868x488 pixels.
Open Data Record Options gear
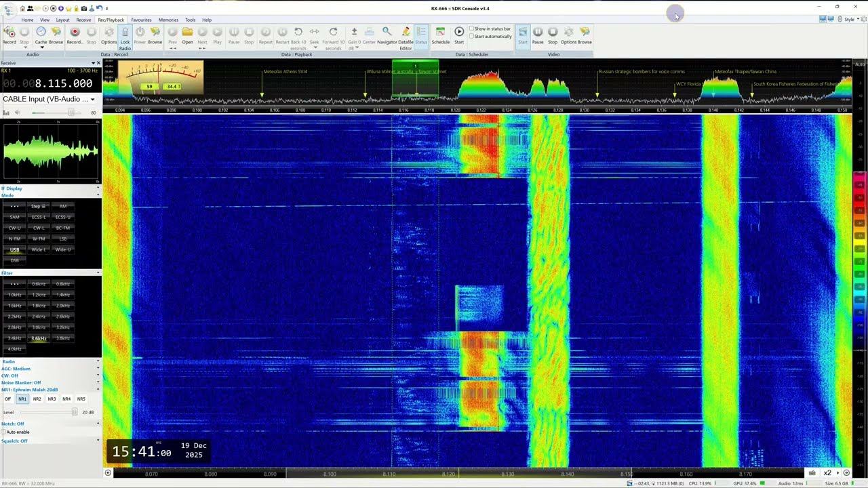[x=108, y=35]
